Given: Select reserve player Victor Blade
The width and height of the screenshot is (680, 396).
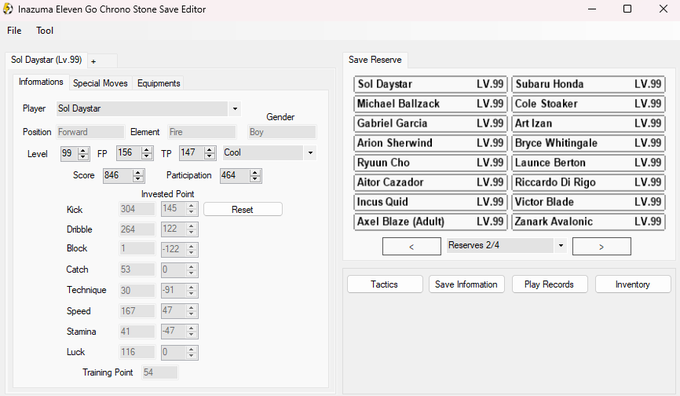Looking at the screenshot, I should (x=588, y=202).
